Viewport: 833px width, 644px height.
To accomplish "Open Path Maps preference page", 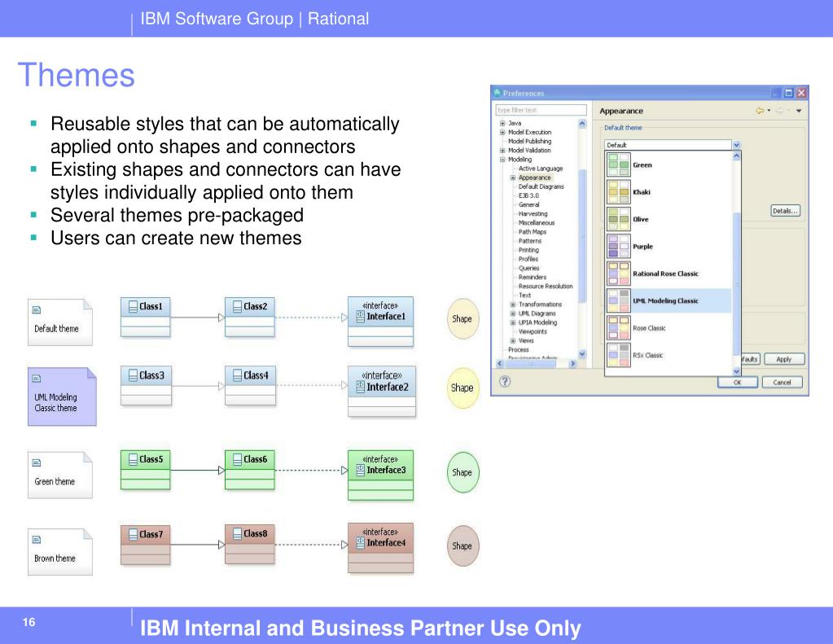I will pyautogui.click(x=533, y=232).
